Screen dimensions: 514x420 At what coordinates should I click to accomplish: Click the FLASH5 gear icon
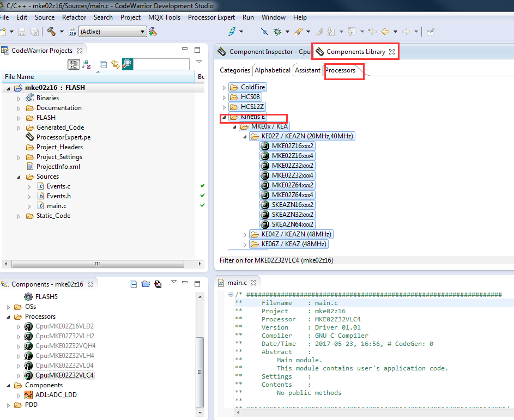[28, 297]
